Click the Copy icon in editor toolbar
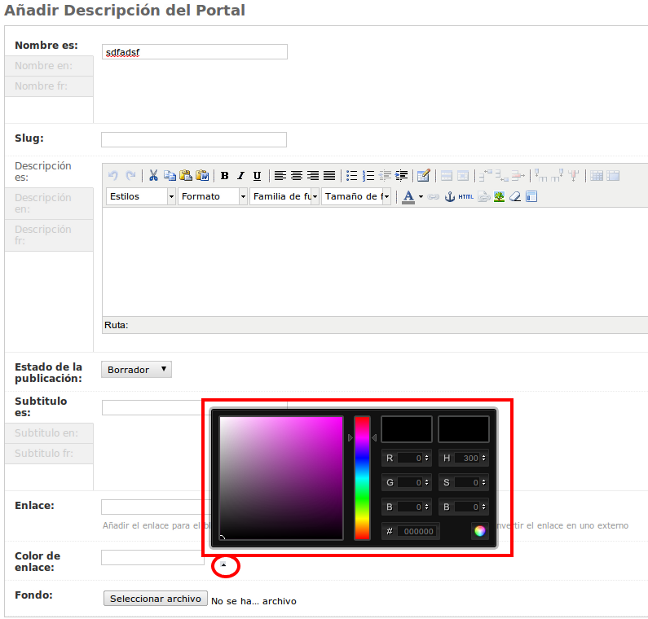648x619 pixels. point(169,176)
